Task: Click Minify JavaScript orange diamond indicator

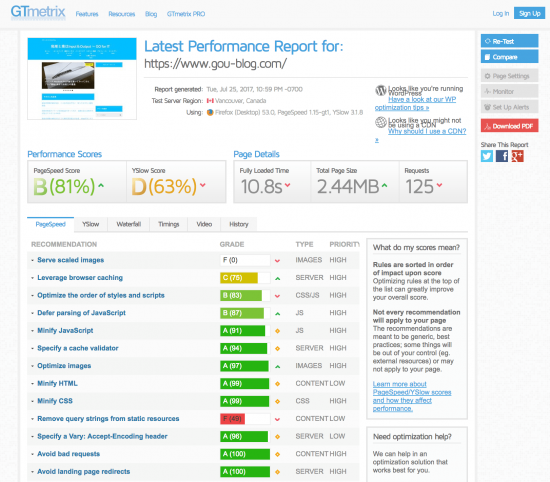Action: pyautogui.click(x=277, y=331)
